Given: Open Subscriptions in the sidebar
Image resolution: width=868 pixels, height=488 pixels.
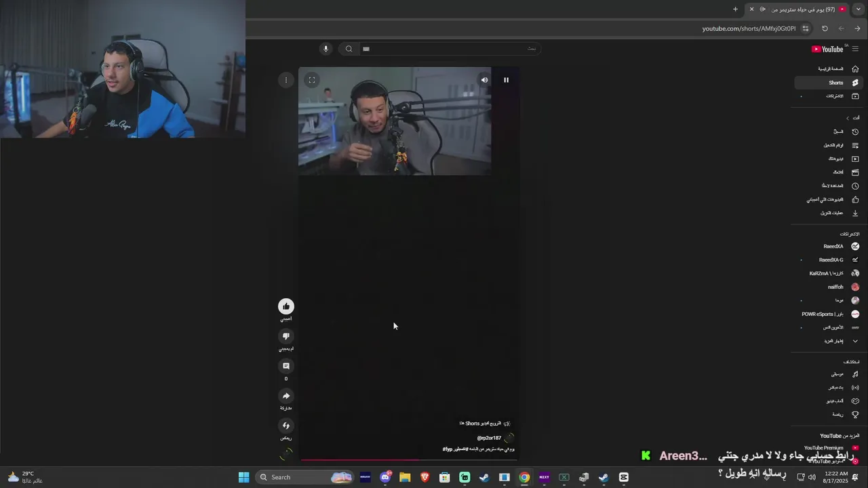Looking at the screenshot, I should pos(830,96).
